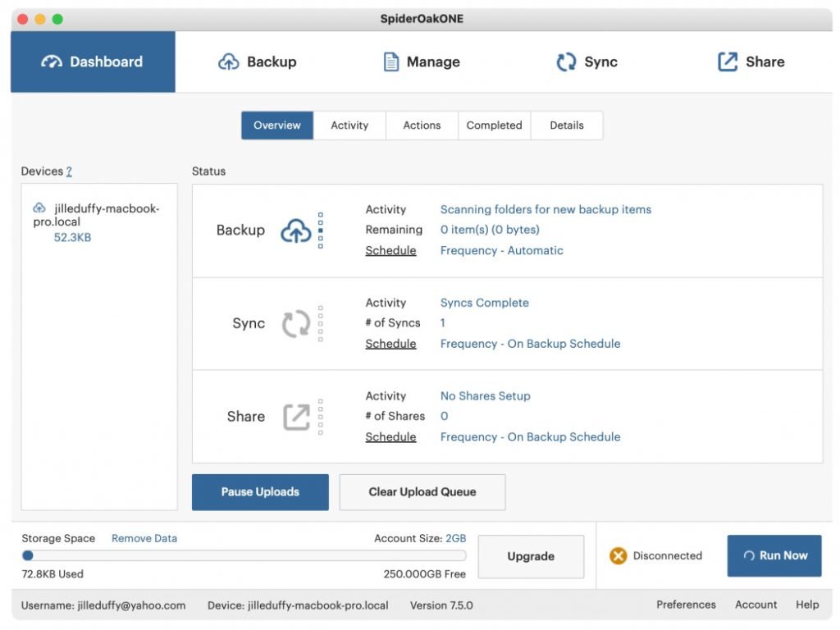Image resolution: width=840 pixels, height=630 pixels.
Task: Click the Run Now spinner icon
Action: pyautogui.click(x=749, y=555)
